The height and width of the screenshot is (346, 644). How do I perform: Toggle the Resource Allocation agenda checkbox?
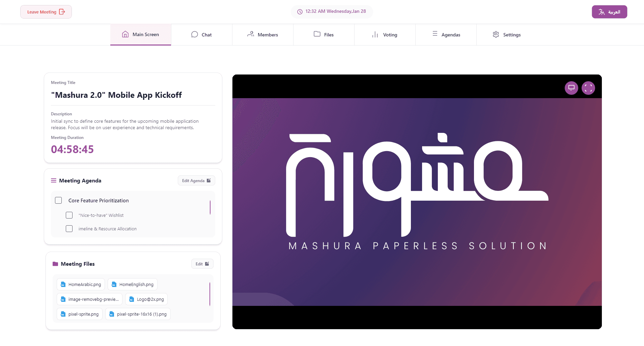point(69,229)
